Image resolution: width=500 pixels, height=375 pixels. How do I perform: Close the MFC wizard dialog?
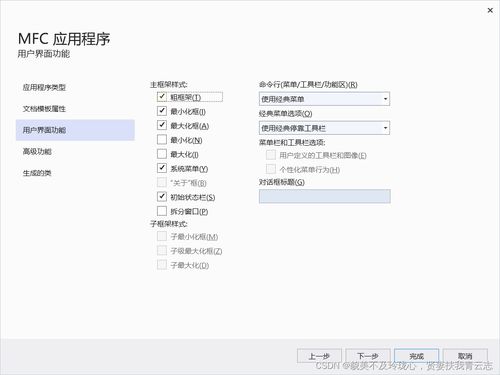(490, 10)
